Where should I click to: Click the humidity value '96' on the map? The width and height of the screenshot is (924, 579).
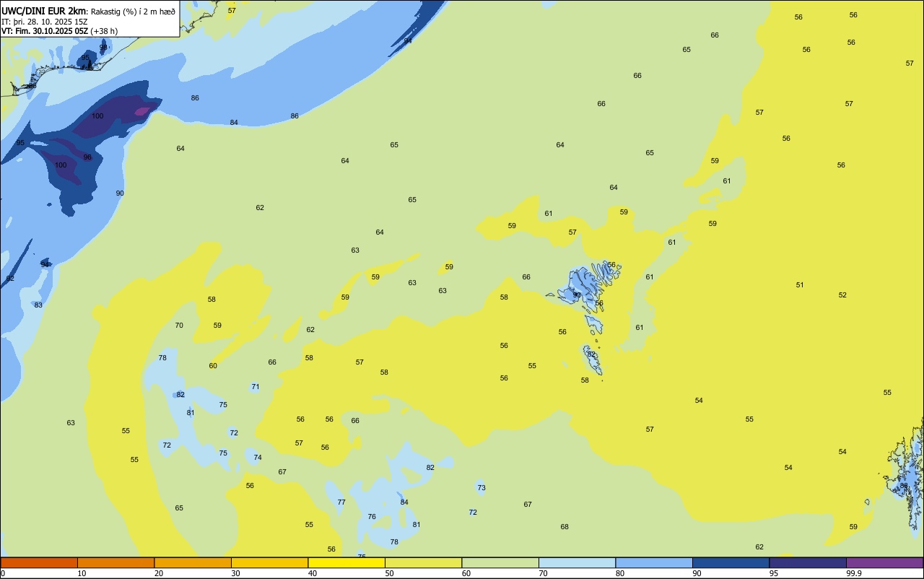click(x=87, y=157)
